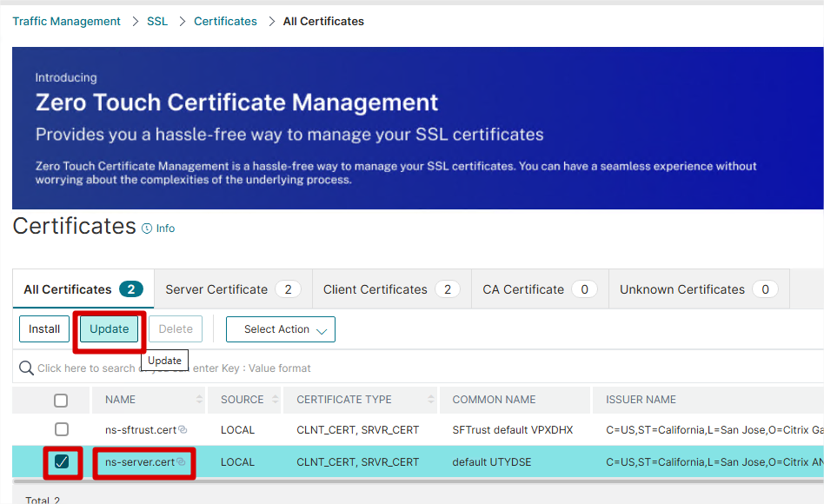Screen dimensions: 824x504
Task: Click the Delete button
Action: point(176,329)
